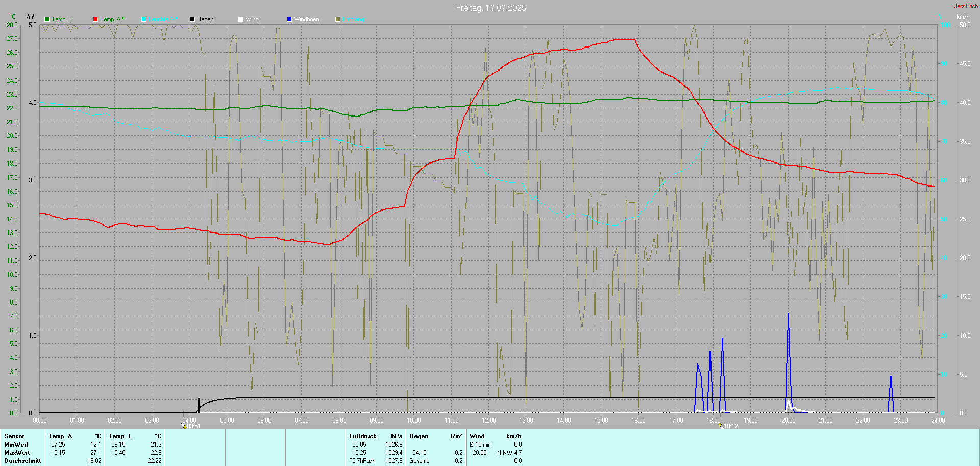This screenshot has height=466, width=980.
Task: Click the MaxWert row label
Action: [17, 453]
